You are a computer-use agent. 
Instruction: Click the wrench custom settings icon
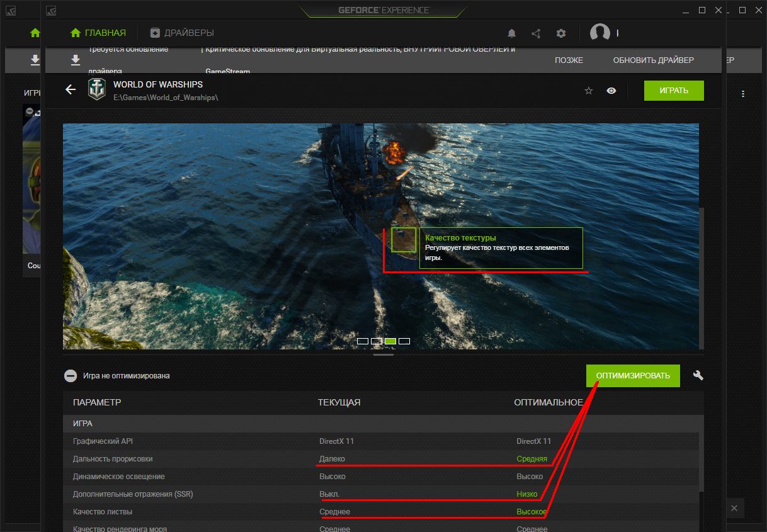pyautogui.click(x=698, y=375)
